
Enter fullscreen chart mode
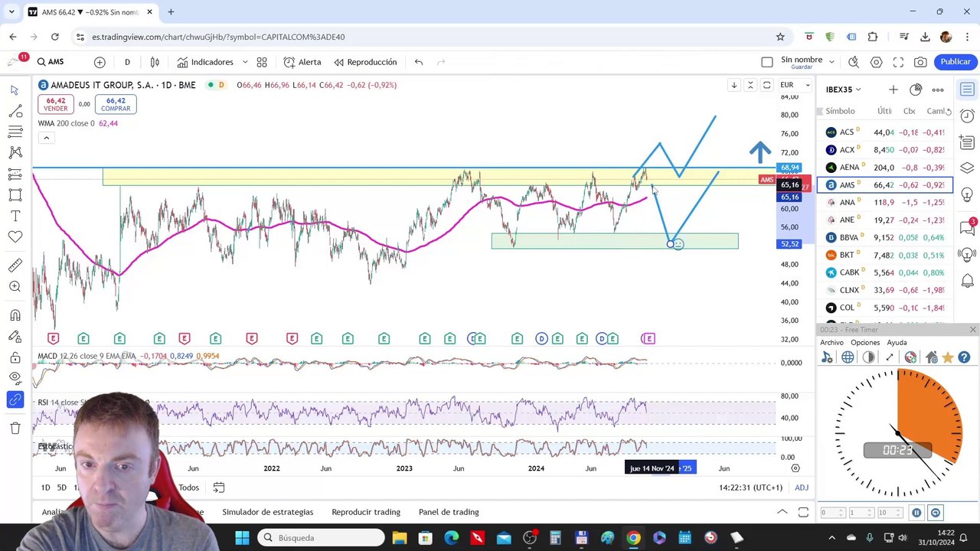coord(899,62)
